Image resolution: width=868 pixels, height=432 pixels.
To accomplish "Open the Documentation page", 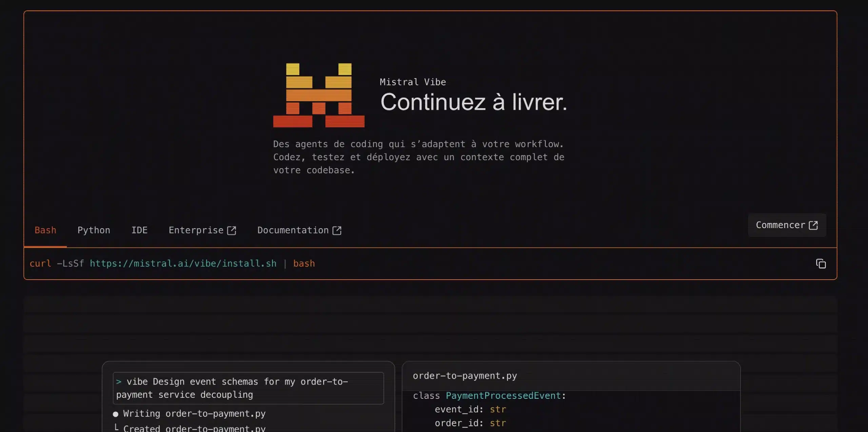I will [292, 230].
